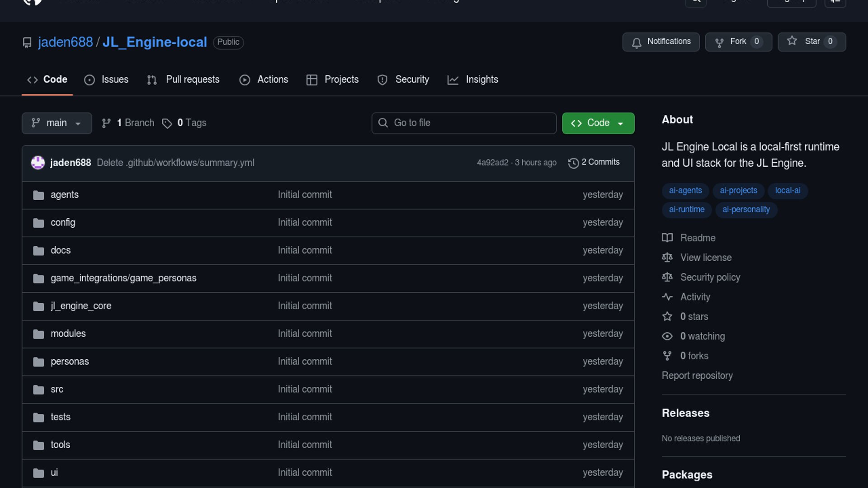868x488 pixels.
Task: Expand the green Code dropdown button
Action: coord(598,123)
